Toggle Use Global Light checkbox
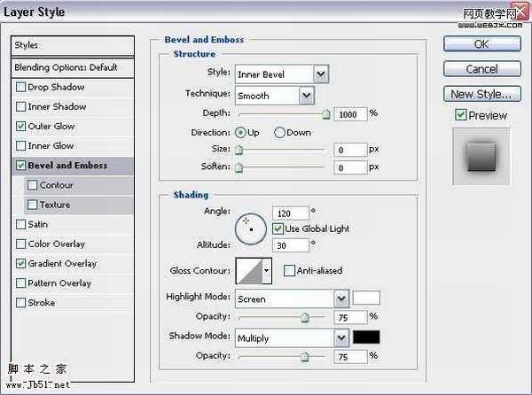The width and height of the screenshot is (532, 395). pos(278,228)
